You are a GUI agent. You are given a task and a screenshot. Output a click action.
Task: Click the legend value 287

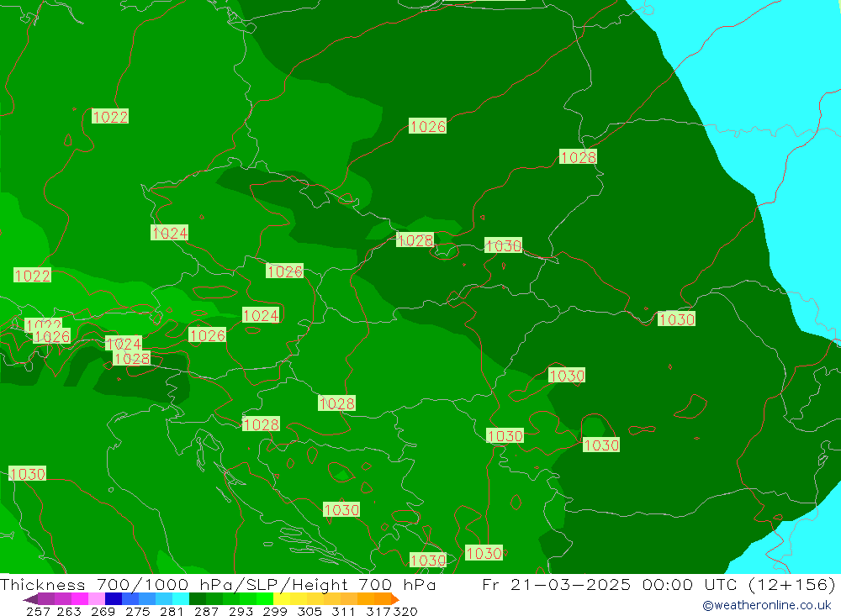pyautogui.click(x=206, y=611)
